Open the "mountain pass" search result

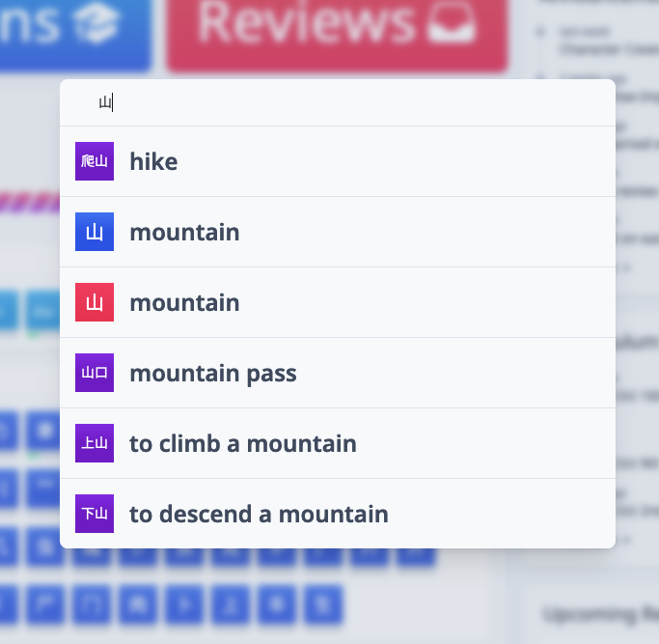coord(338,373)
